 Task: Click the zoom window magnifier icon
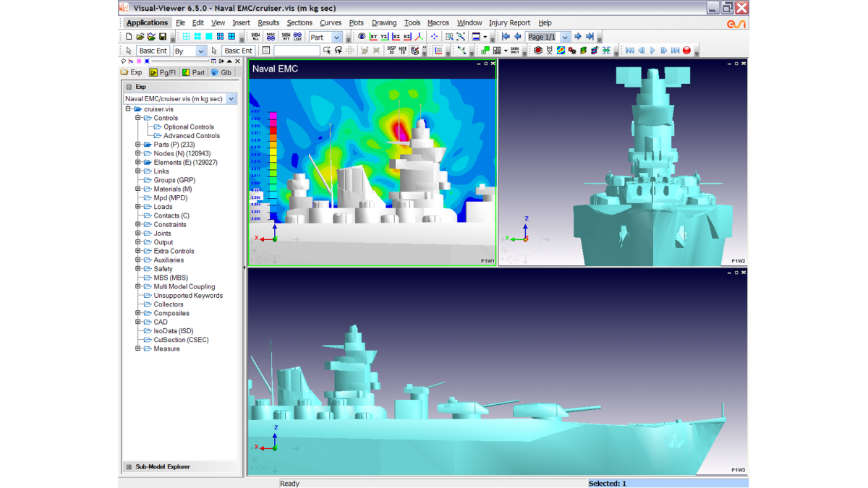(449, 37)
